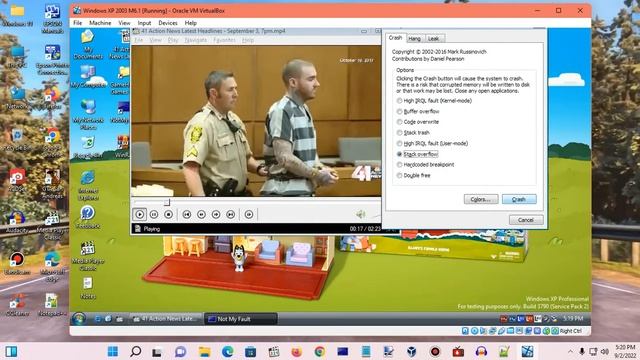Click the Play button in media player
The height and width of the screenshot is (360, 640).
[x=140, y=214]
